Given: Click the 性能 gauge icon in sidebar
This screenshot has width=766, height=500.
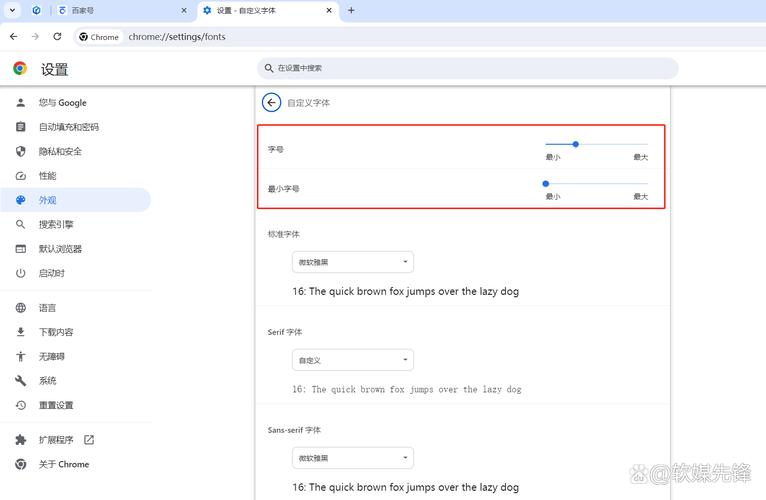Looking at the screenshot, I should (x=20, y=176).
